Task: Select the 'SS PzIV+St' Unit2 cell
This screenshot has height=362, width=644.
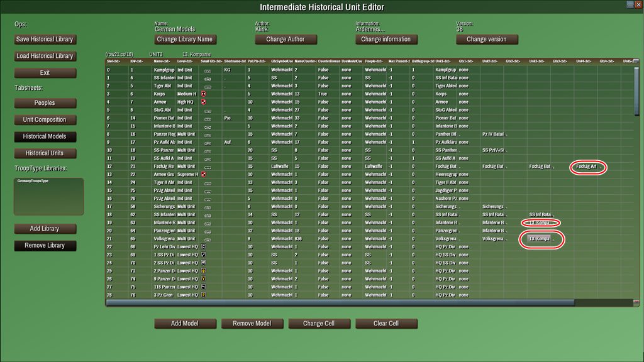Action: click(x=492, y=150)
